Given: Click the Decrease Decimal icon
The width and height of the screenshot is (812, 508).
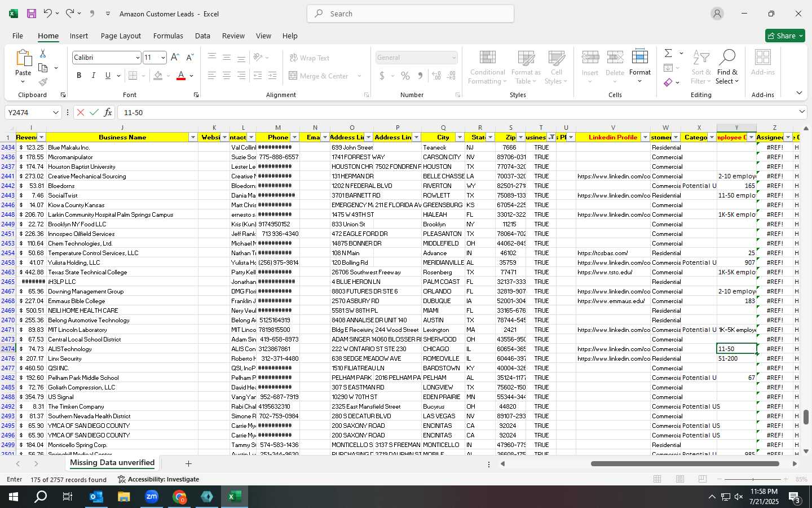Looking at the screenshot, I should [452, 76].
